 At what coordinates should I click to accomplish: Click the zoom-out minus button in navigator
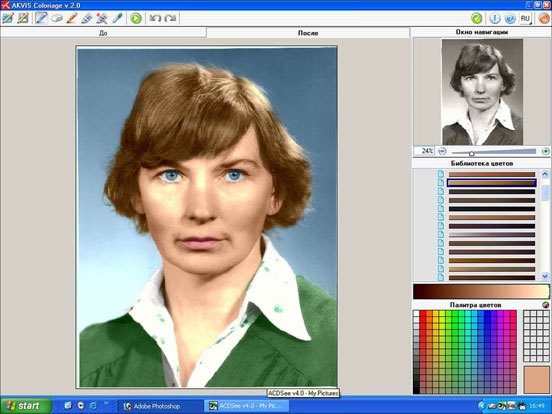point(442,151)
